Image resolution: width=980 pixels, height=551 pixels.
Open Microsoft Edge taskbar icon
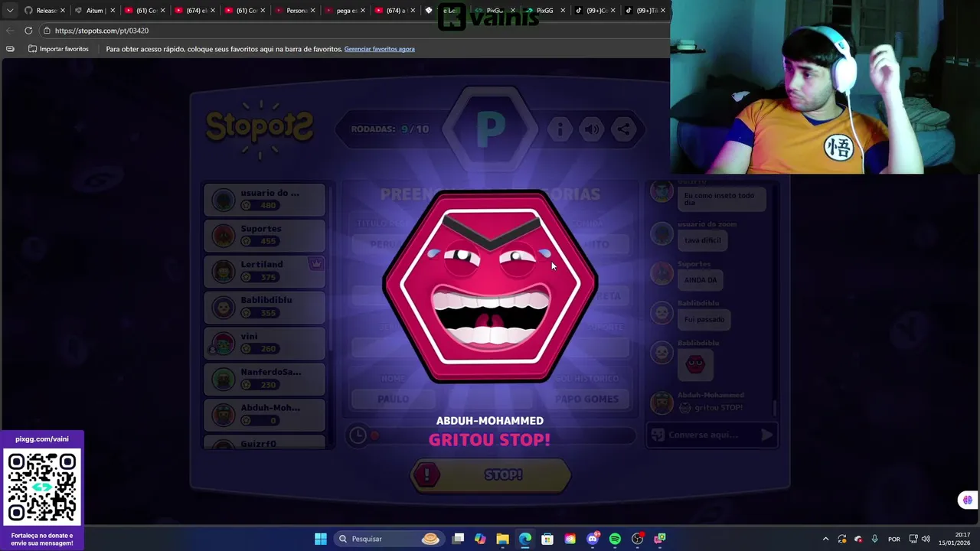(525, 539)
